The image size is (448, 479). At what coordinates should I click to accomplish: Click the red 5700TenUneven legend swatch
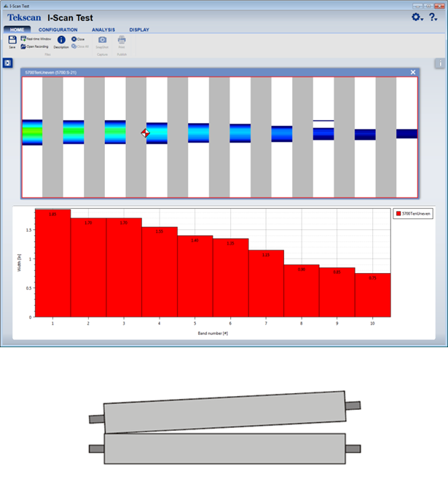click(x=396, y=214)
